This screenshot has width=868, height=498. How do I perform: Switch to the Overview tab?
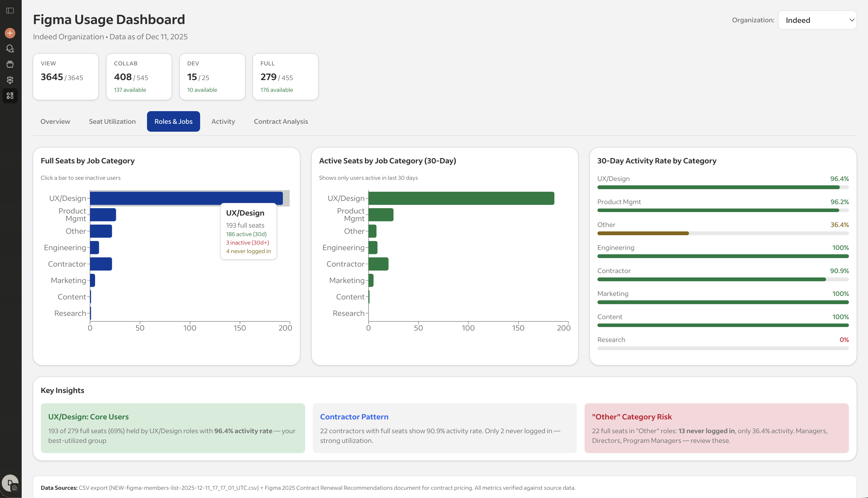coord(55,121)
